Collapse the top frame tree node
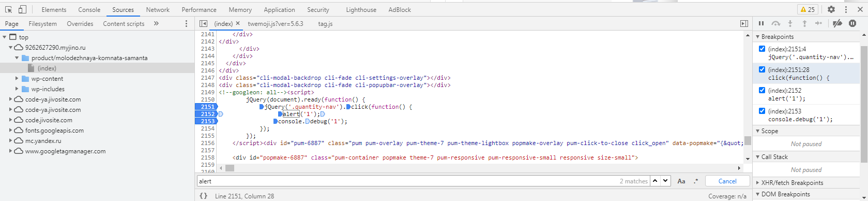This screenshot has height=201, width=868. click(x=5, y=37)
